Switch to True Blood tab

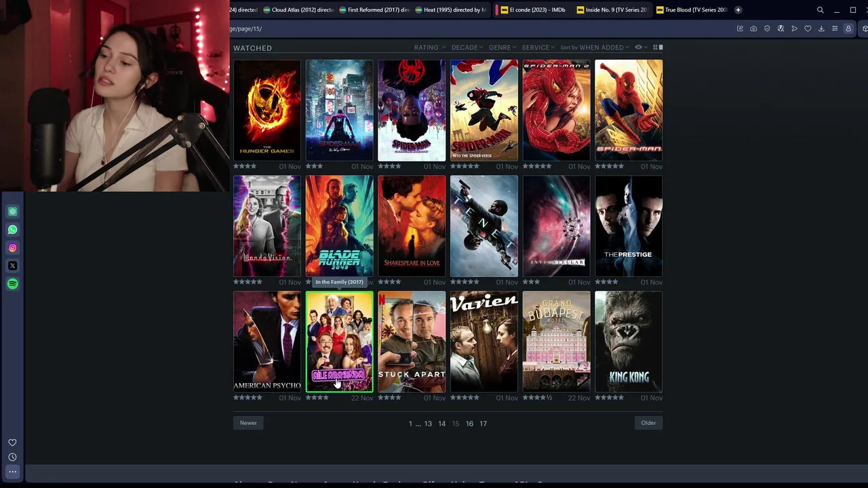tap(691, 10)
